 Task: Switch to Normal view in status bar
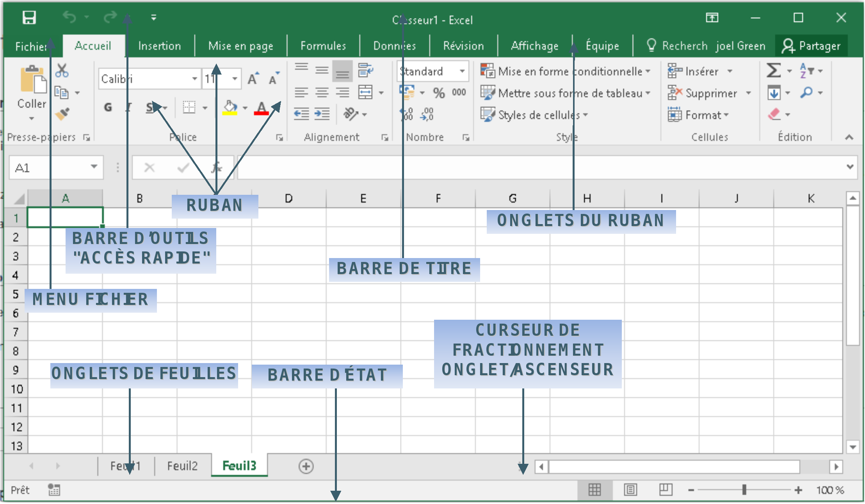[x=595, y=490]
